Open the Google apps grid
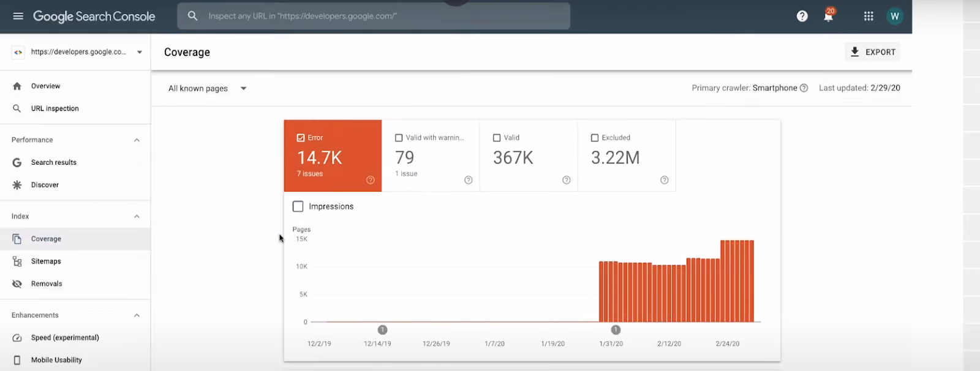Image resolution: width=980 pixels, height=371 pixels. coord(869,16)
